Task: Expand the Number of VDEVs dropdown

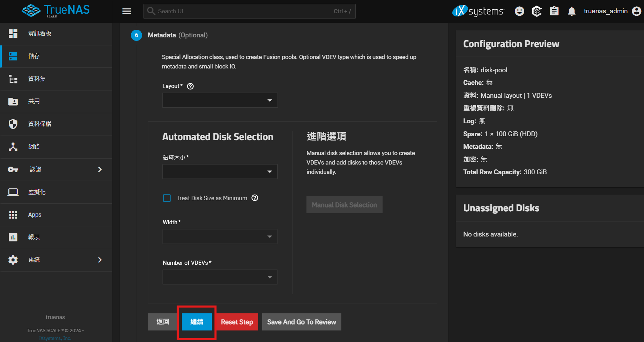Action: click(x=220, y=277)
